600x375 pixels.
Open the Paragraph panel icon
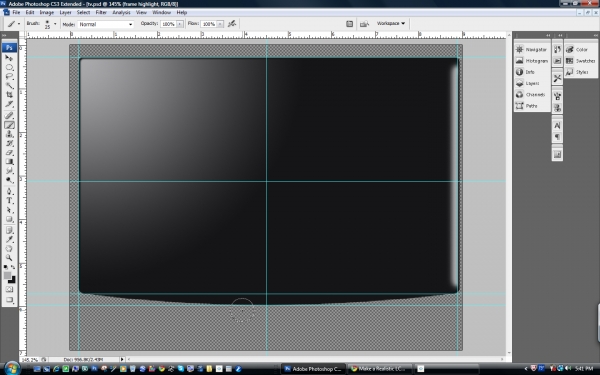557,137
